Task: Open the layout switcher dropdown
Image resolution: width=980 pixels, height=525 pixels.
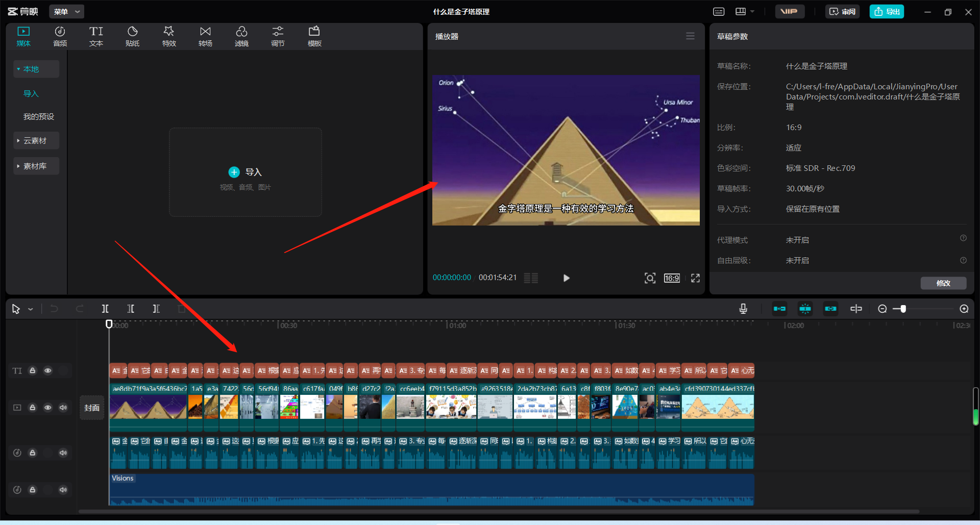Action: (744, 11)
